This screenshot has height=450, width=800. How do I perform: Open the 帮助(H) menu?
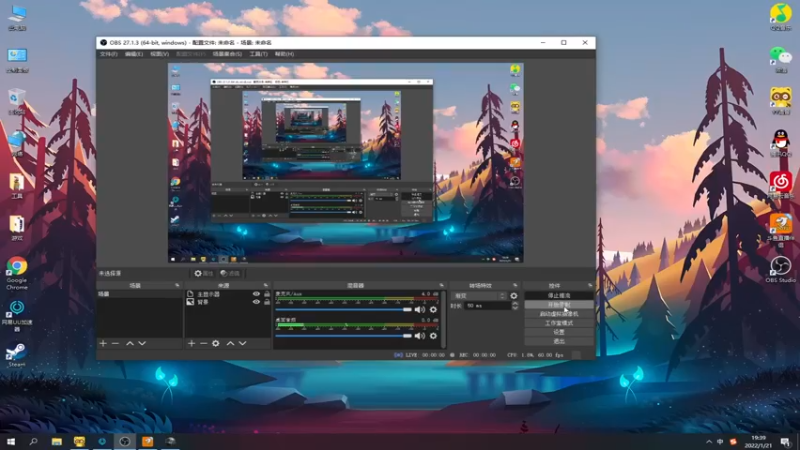pos(284,54)
